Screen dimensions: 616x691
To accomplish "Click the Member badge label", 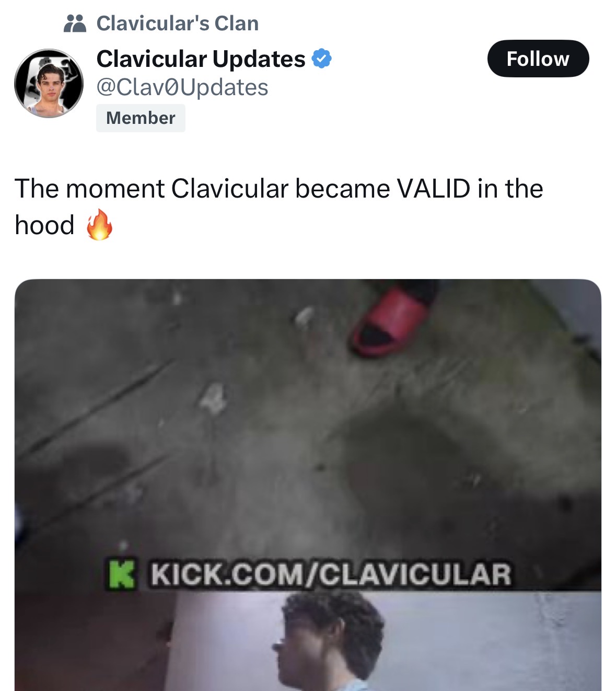I will coord(141,118).
